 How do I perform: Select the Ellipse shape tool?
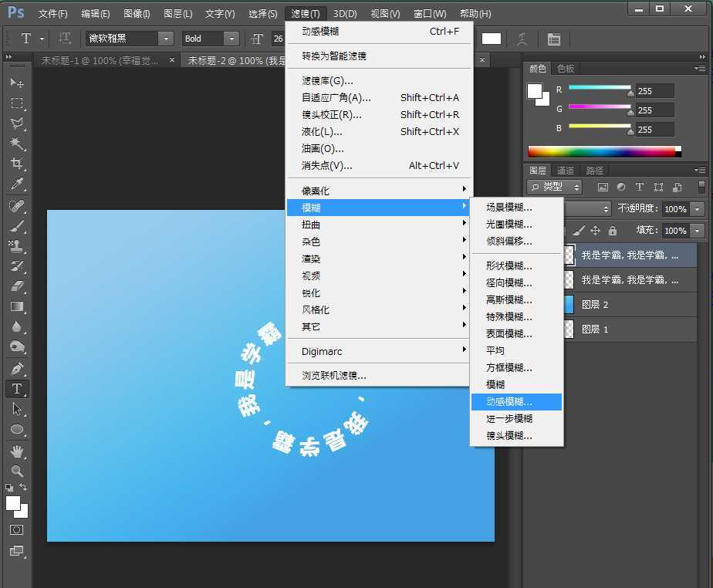tap(17, 429)
